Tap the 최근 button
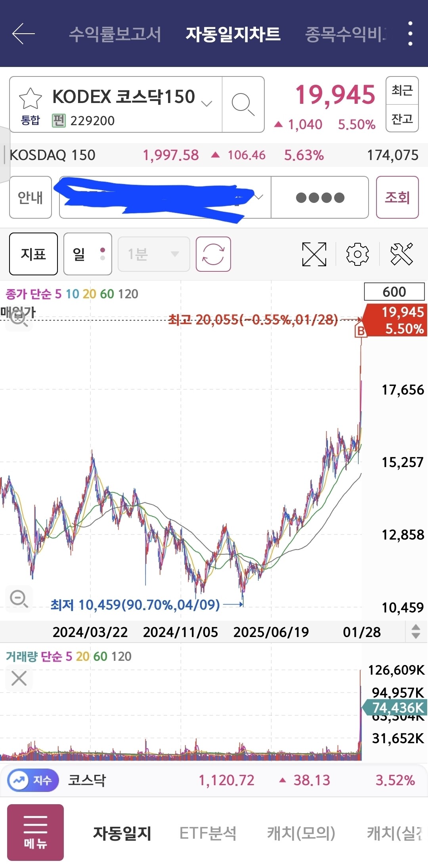The width and height of the screenshot is (428, 868). click(x=402, y=91)
